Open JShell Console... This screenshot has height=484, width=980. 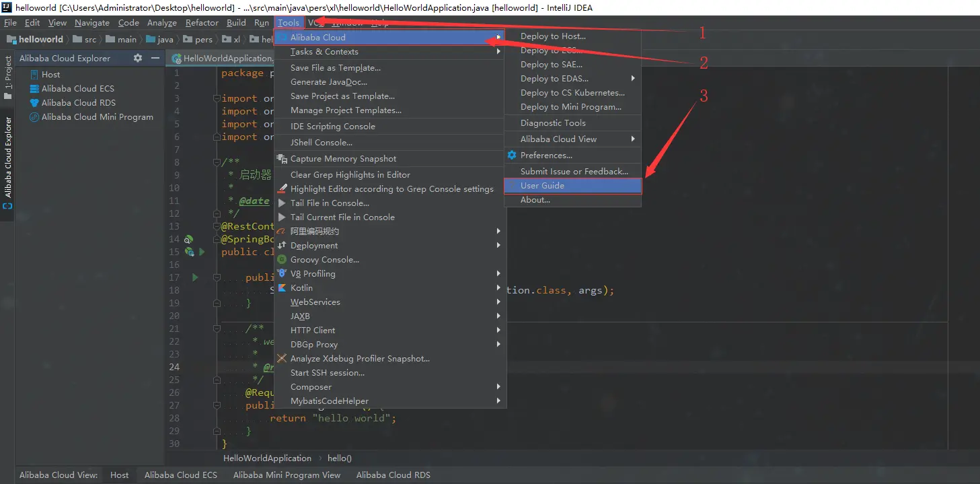click(390, 142)
